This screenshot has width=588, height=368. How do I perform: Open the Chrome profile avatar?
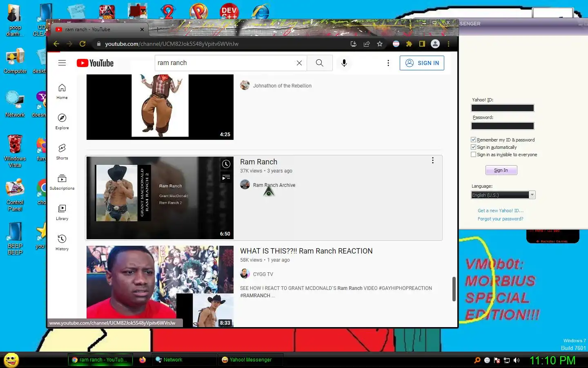(435, 44)
